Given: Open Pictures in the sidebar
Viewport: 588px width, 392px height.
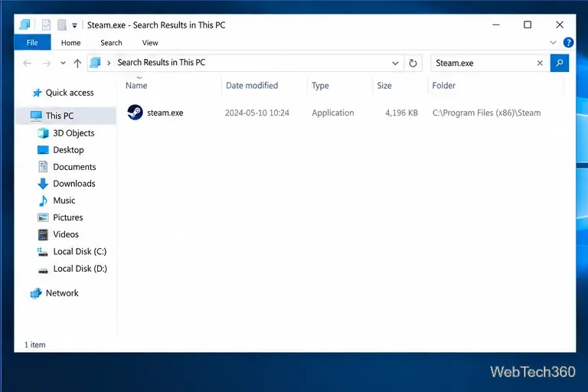Looking at the screenshot, I should (68, 217).
